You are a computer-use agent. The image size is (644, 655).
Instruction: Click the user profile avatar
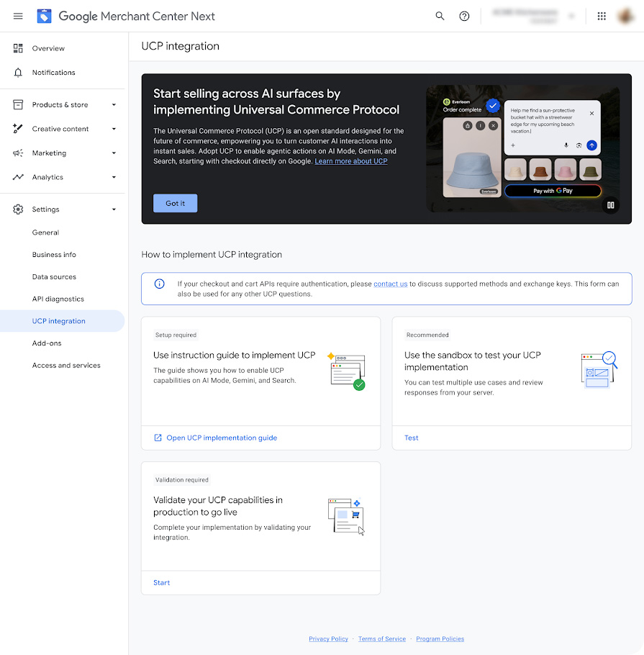[625, 17]
